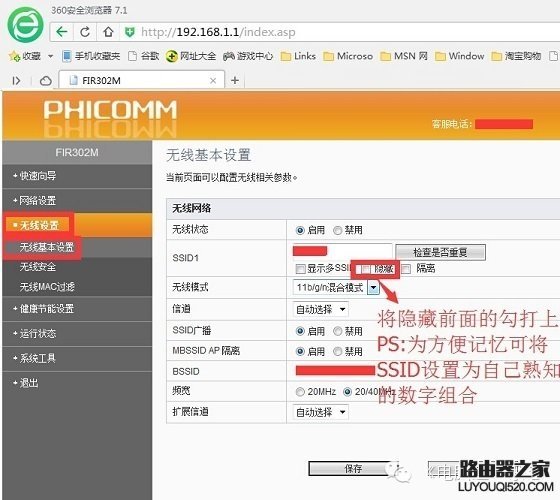Set 无线状态 to 禁用

click(x=338, y=230)
